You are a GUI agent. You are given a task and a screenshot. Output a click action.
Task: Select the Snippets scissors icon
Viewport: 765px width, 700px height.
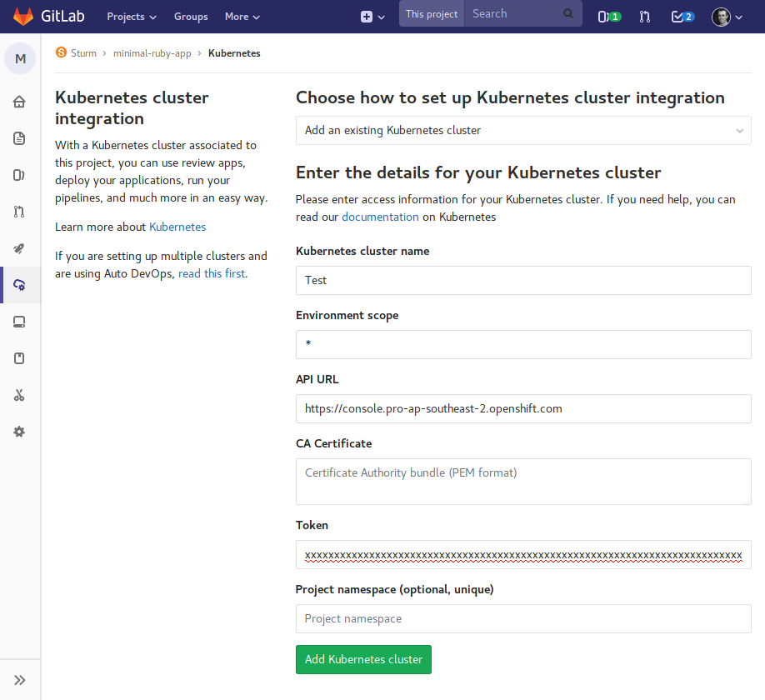(18, 394)
